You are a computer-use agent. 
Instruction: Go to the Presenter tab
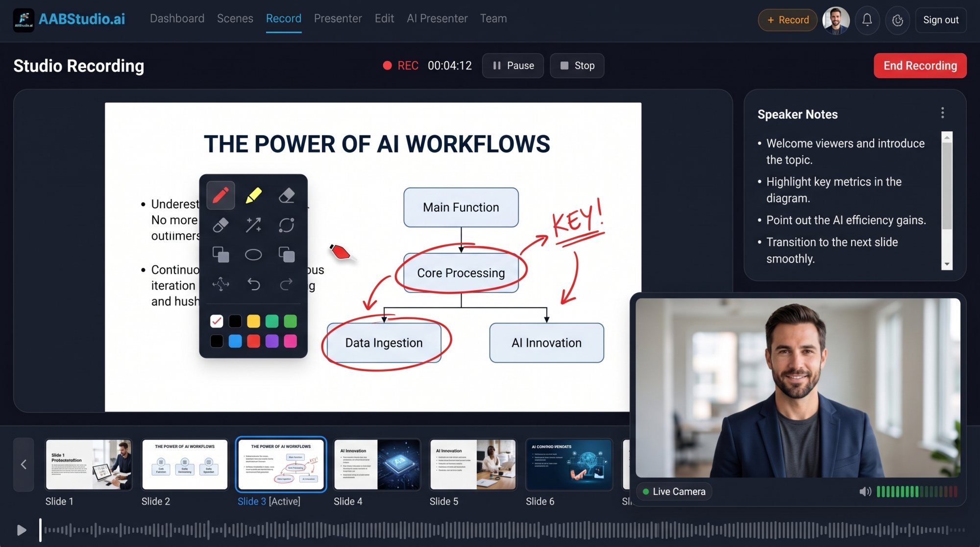[338, 19]
